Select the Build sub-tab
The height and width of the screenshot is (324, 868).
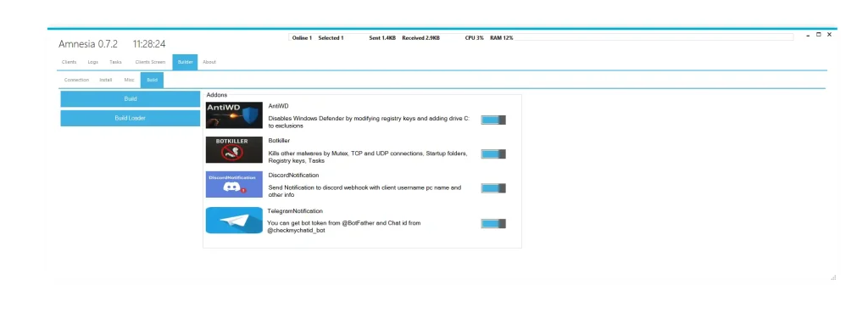point(153,80)
